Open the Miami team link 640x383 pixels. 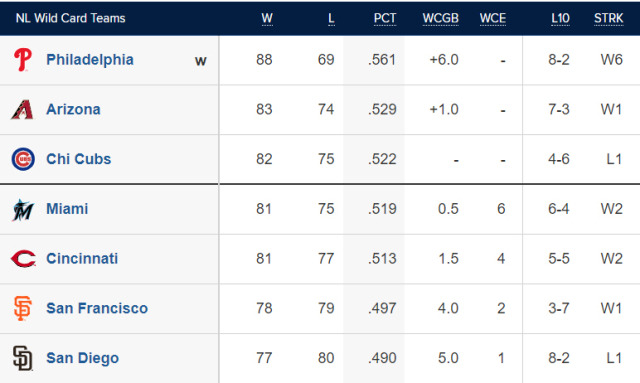pos(67,209)
